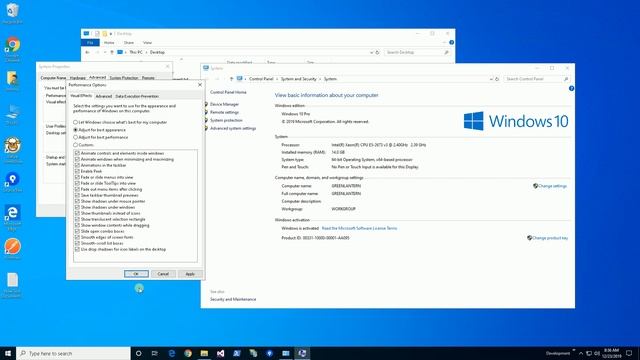Screen dimensions: 640x360
Task: Click OK in Performance Options dialog
Action: [136, 274]
